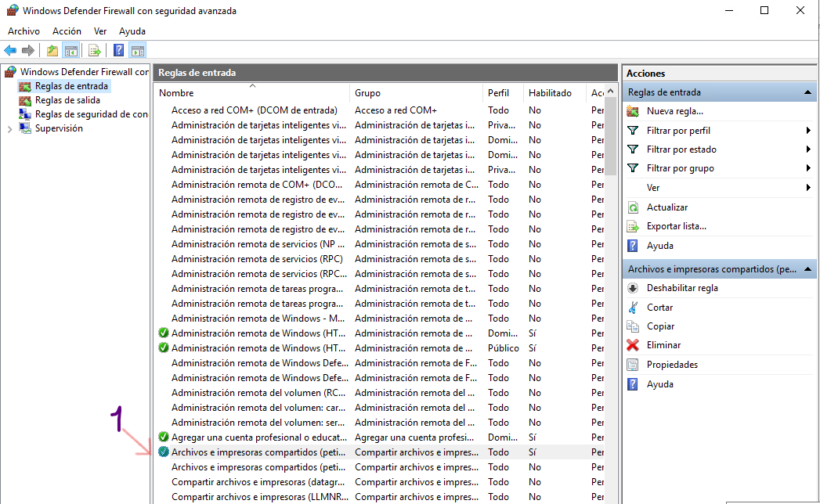Toggle the Actions pane toolbar button

click(x=138, y=51)
